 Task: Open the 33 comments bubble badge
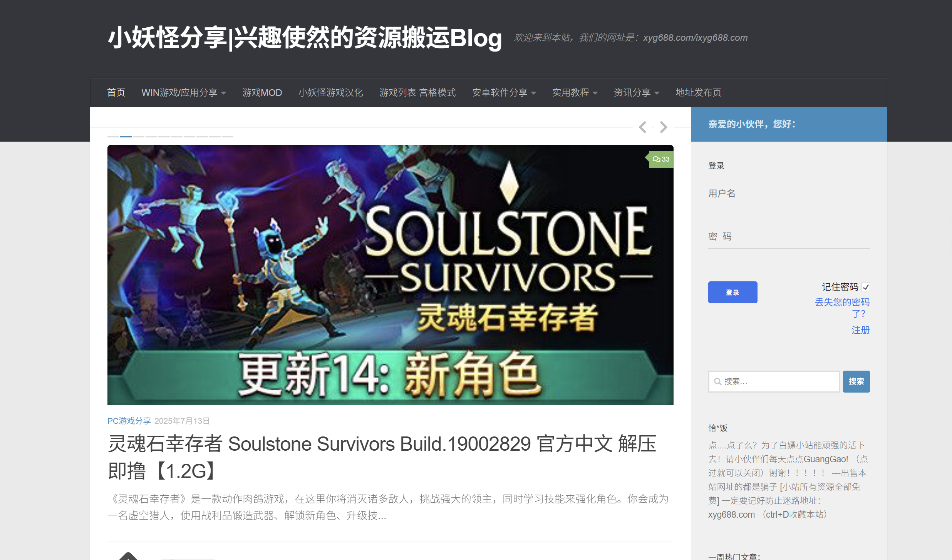661,159
